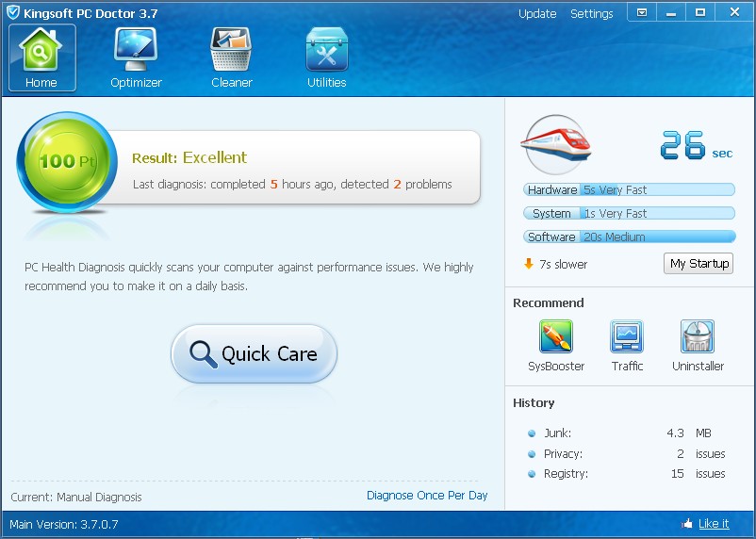Image resolution: width=756 pixels, height=539 pixels.
Task: Switch to the Optimizer tab
Action: (136, 57)
